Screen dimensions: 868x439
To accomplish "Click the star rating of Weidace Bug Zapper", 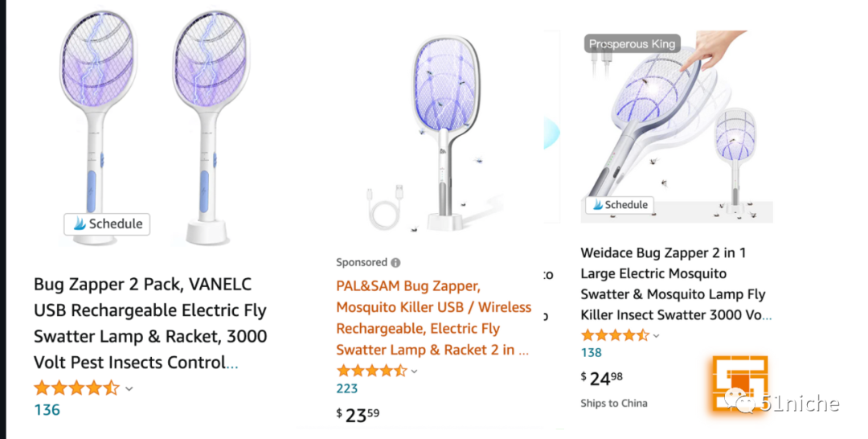I will (x=615, y=335).
